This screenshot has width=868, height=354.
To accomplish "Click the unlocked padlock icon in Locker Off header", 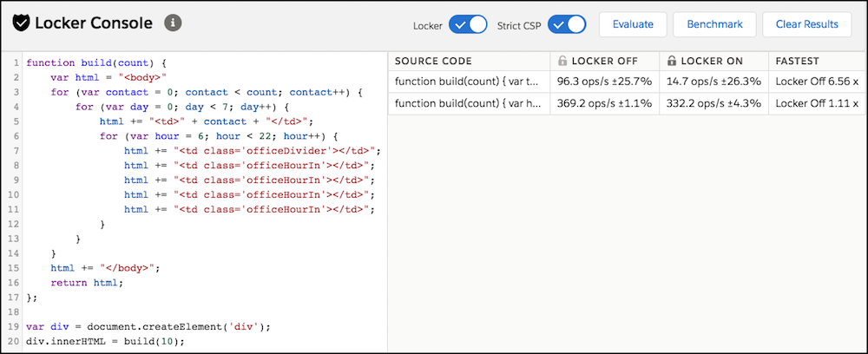I will click(x=562, y=61).
